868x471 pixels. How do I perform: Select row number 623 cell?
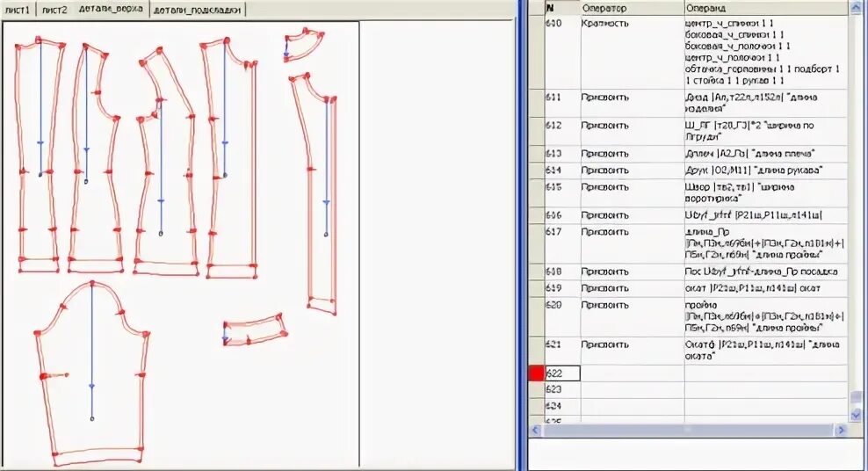562,389
